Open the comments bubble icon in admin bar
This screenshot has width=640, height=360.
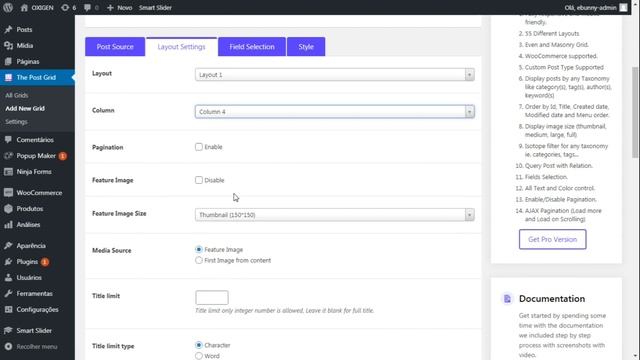(x=87, y=7)
